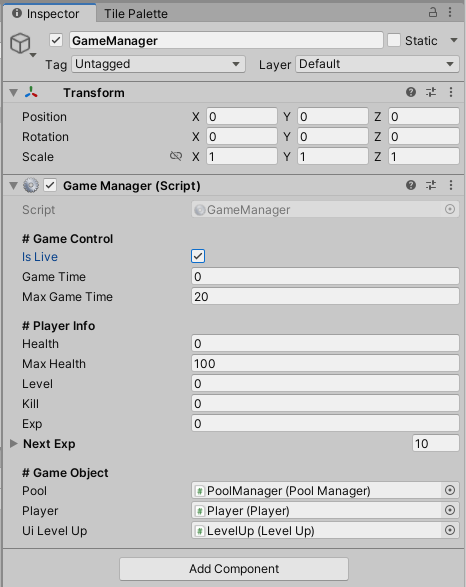The width and height of the screenshot is (466, 587).
Task: Click the Game Time value field
Action: [x=325, y=276]
